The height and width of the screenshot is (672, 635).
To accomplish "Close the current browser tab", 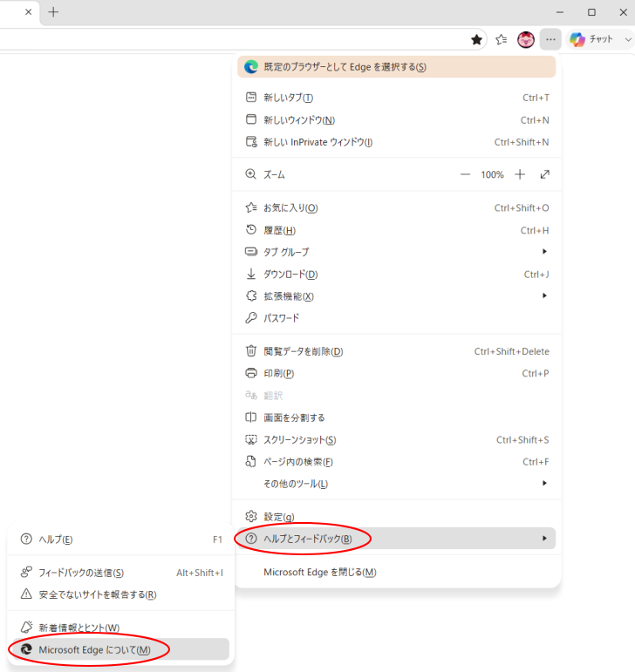I will click(x=28, y=12).
